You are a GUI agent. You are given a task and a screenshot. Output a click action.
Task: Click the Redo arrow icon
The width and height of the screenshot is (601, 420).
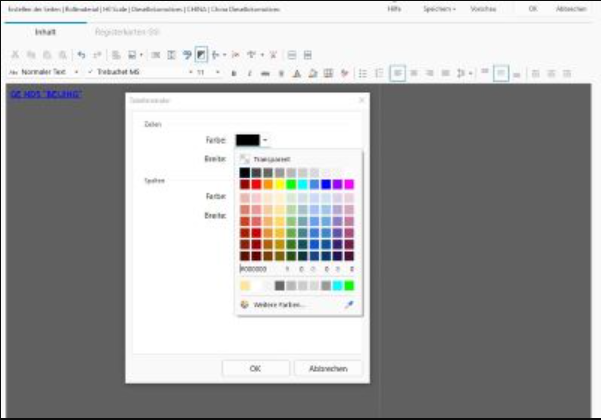click(96, 54)
